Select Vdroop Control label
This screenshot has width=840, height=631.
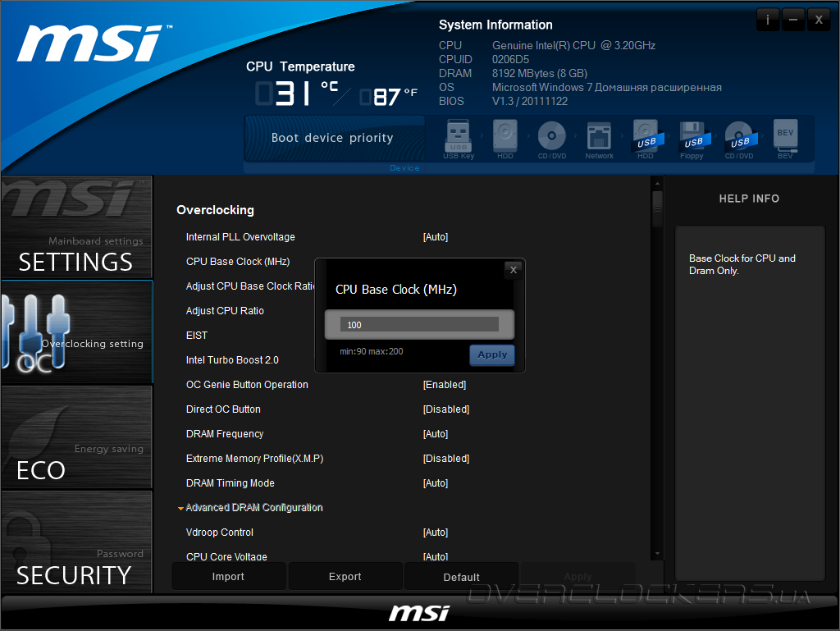[x=220, y=533]
